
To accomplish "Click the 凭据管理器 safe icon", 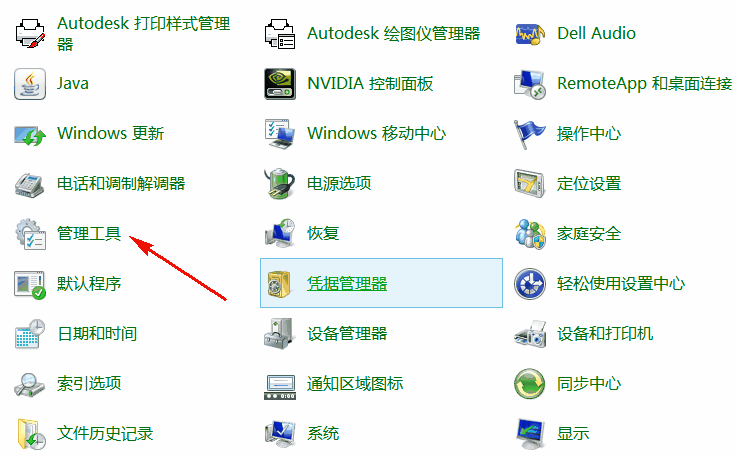I will 280,284.
